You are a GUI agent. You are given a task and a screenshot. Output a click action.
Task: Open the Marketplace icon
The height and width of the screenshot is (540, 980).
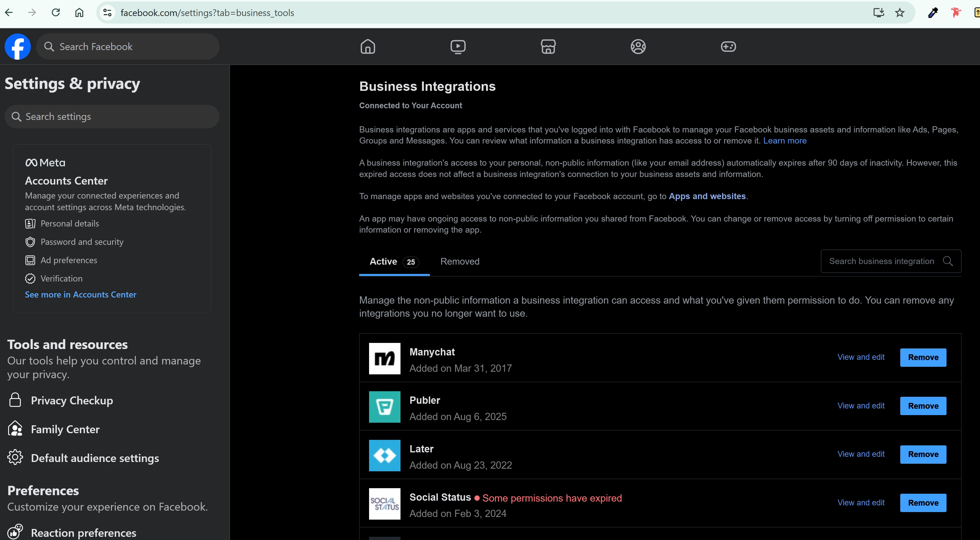(548, 46)
